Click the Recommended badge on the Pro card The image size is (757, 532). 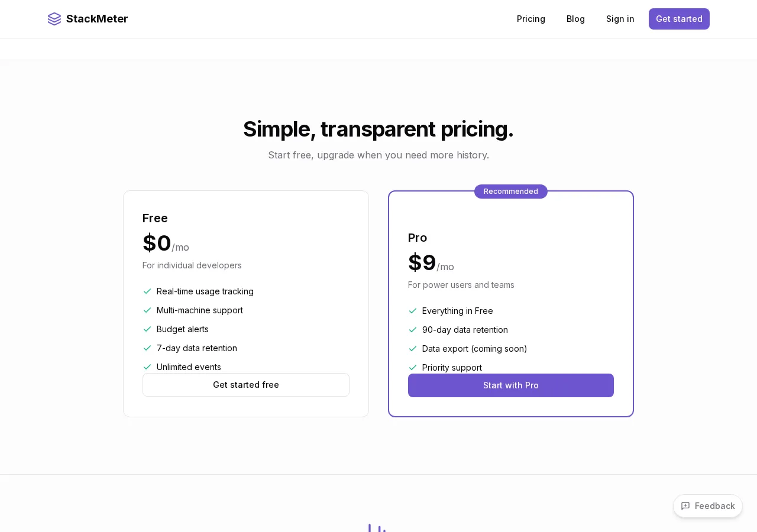[x=510, y=191]
